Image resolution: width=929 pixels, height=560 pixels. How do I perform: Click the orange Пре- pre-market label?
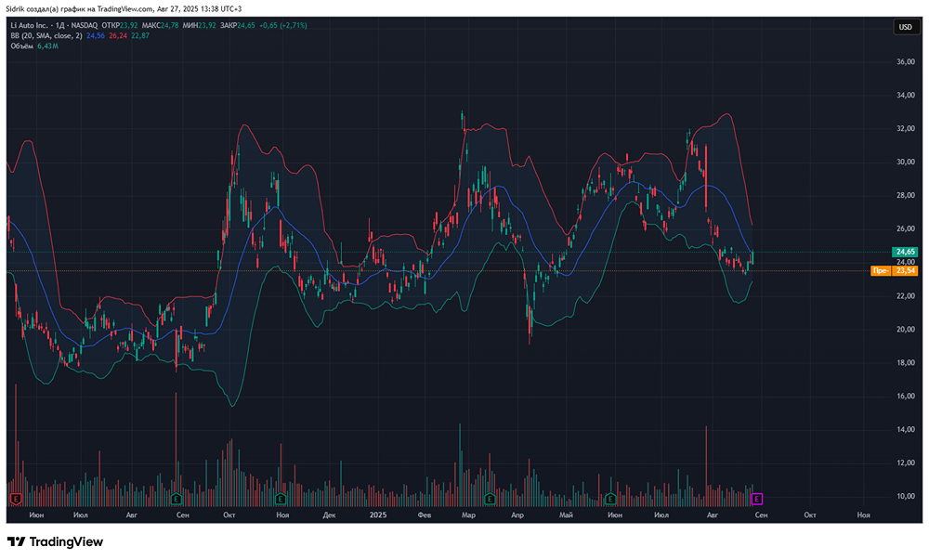[880, 271]
